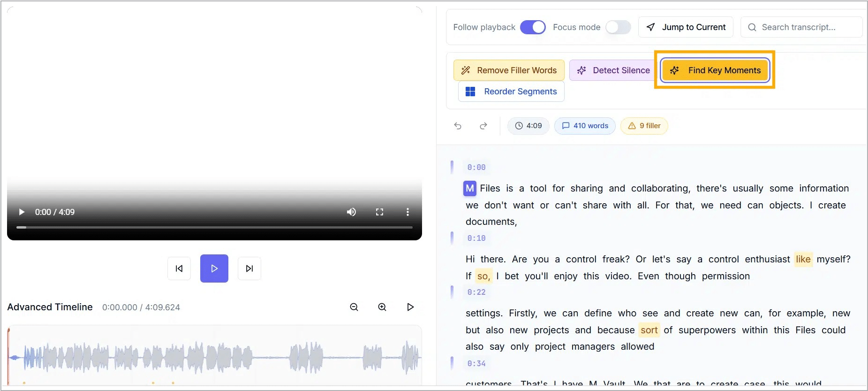Open Reorder Segments
The height and width of the screenshot is (391, 868).
pyautogui.click(x=511, y=92)
